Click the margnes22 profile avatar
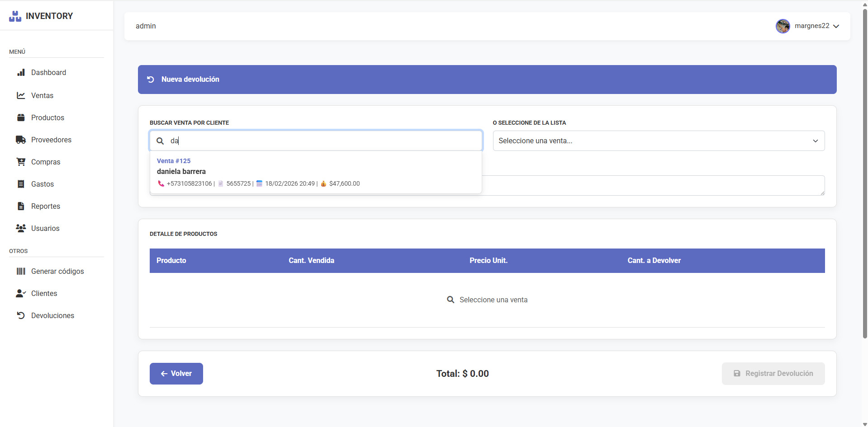868x427 pixels. (x=783, y=26)
